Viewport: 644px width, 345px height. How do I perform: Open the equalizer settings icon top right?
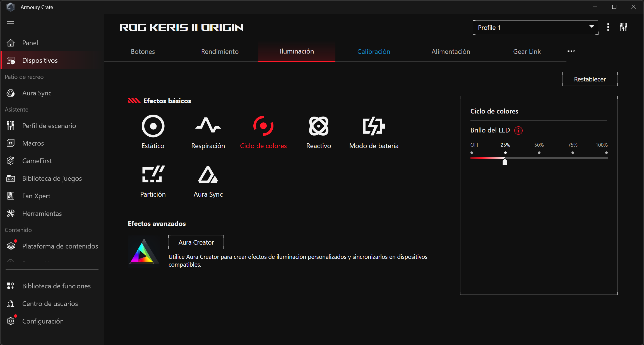click(x=623, y=27)
